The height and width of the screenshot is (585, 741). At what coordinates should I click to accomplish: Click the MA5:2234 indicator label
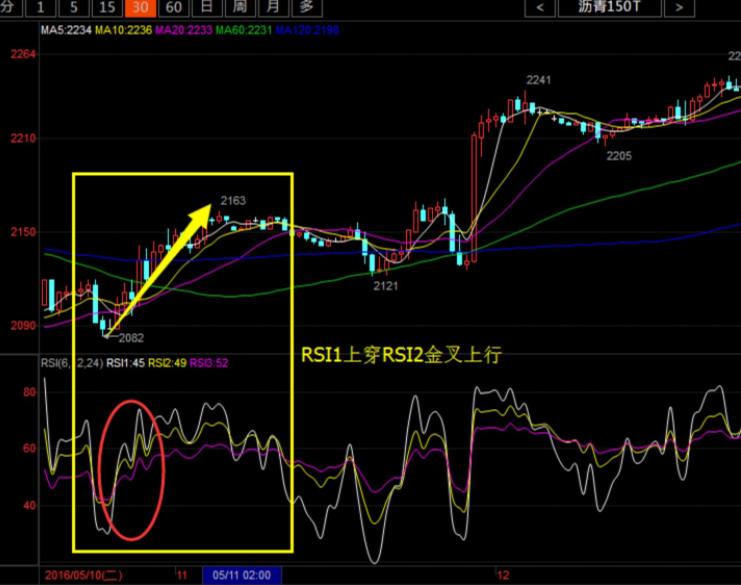pos(66,30)
